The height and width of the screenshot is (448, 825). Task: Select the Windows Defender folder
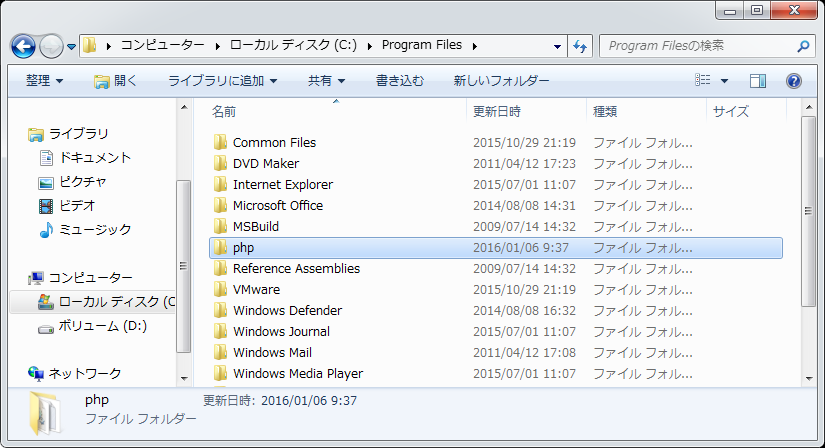pyautogui.click(x=287, y=310)
